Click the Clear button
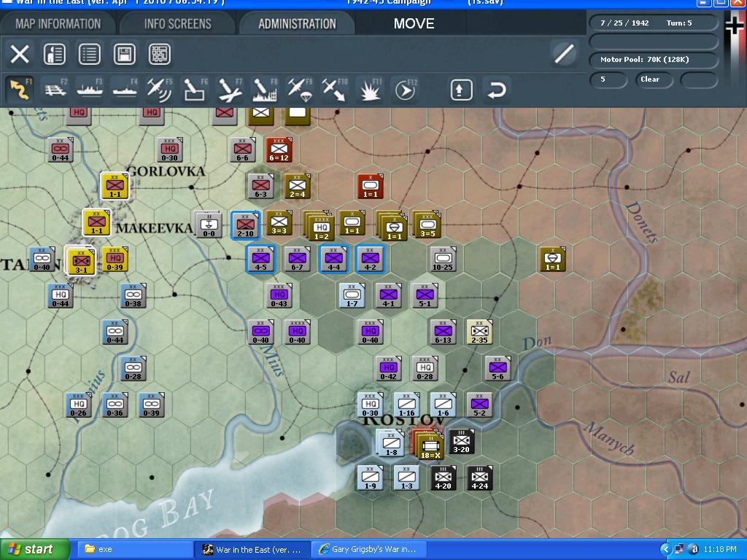 (x=654, y=79)
